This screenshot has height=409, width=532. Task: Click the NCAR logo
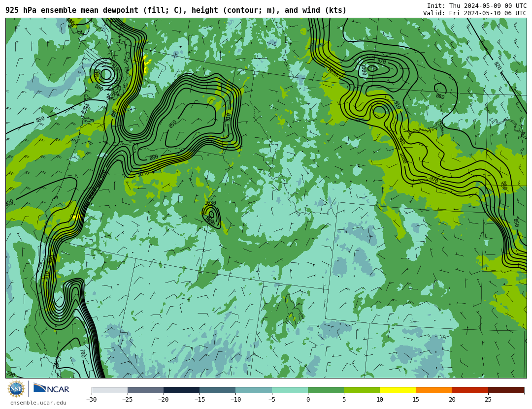[51, 388]
